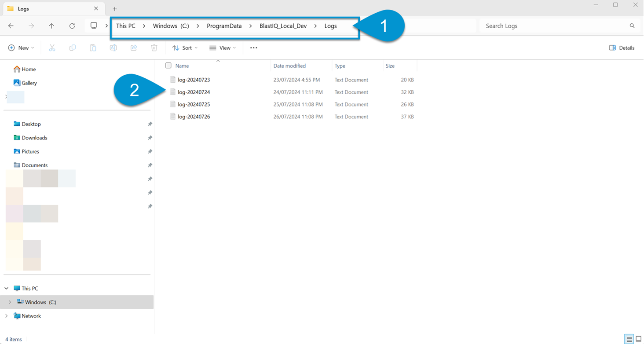This screenshot has height=344, width=644.
Task: Open the See more ellipsis menu
Action: pos(253,48)
